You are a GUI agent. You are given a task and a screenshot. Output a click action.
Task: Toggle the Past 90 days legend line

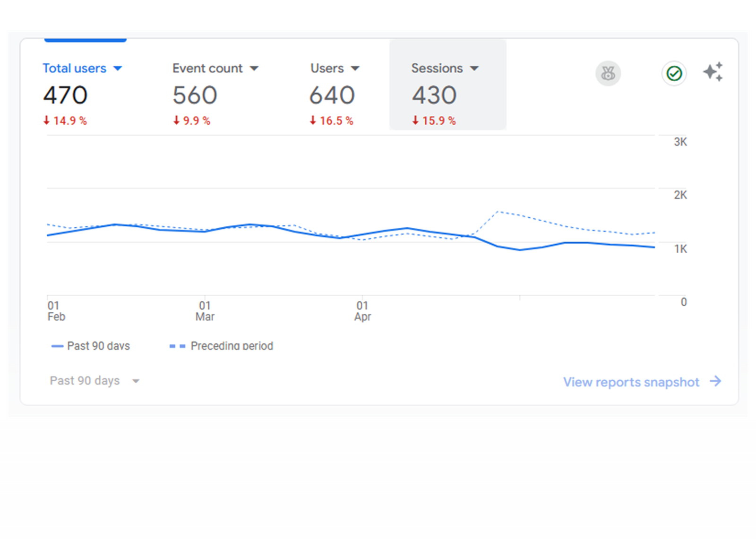58,346
